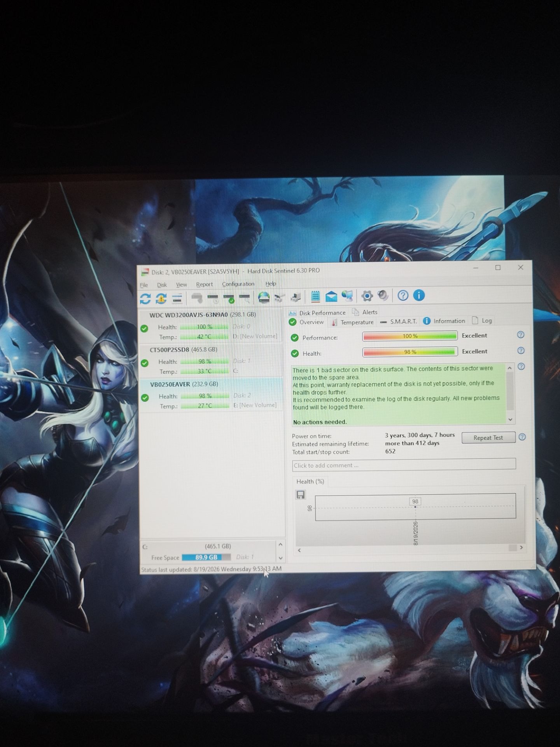
Task: Click the Performance 100 % gauge bar
Action: coord(410,336)
